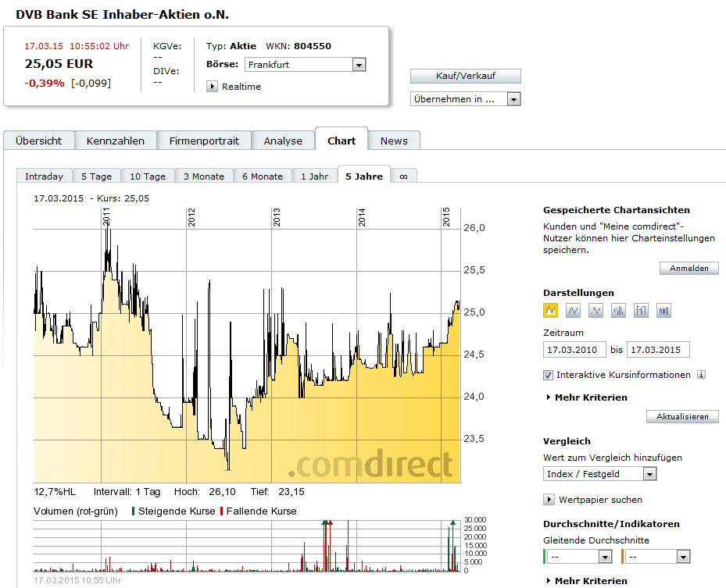Click the Wertpapier suchen link
The width and height of the screenshot is (726, 588).
(x=600, y=500)
